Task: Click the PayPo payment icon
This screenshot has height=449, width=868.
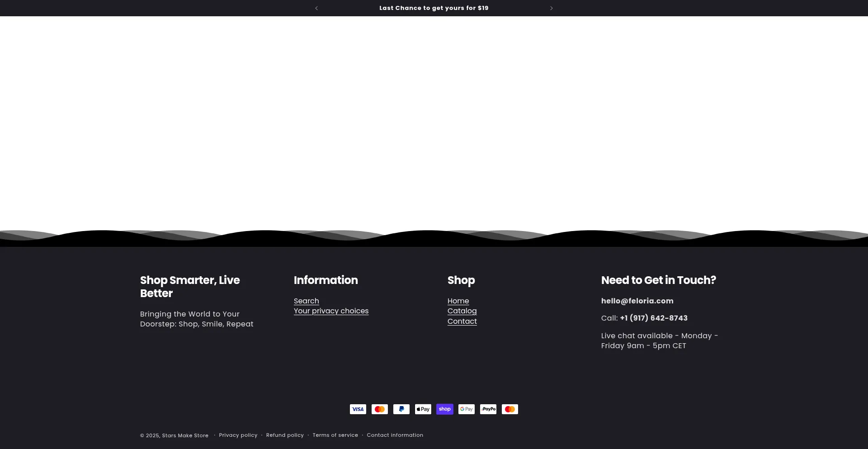Action: coord(488,409)
